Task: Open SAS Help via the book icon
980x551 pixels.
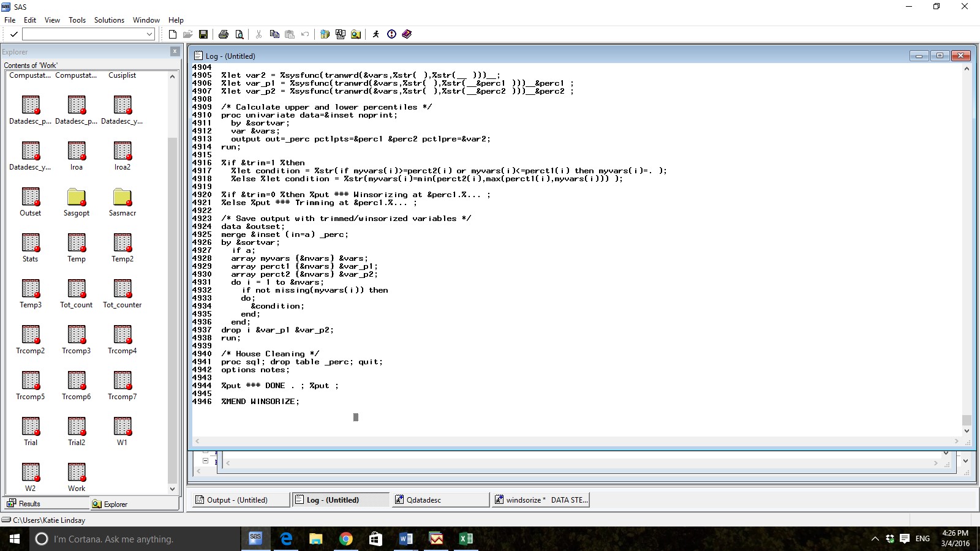Action: 406,34
